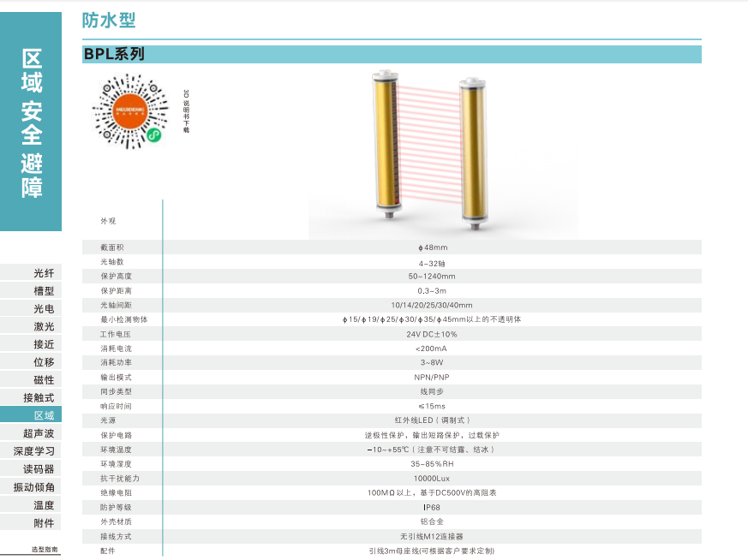Go to the 光电 category
748x560 pixels.
[x=44, y=309]
